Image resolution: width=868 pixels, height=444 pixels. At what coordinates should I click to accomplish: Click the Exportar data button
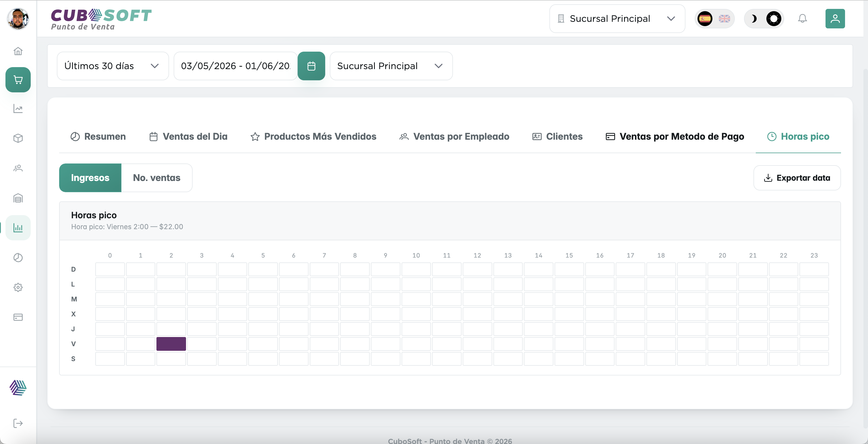click(x=797, y=178)
